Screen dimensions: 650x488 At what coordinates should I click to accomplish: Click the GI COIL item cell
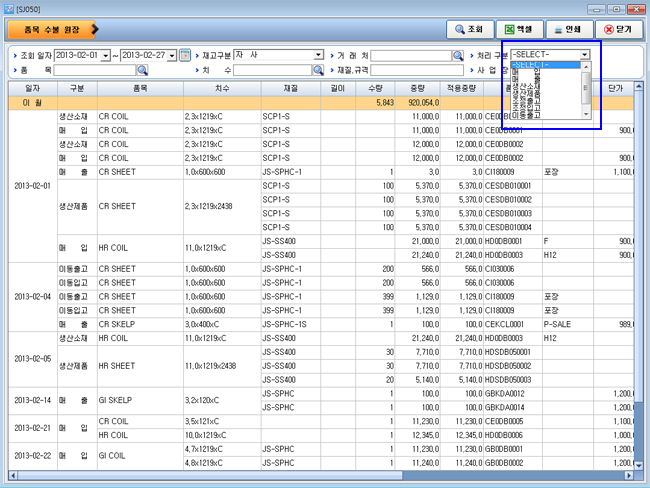tap(140, 456)
